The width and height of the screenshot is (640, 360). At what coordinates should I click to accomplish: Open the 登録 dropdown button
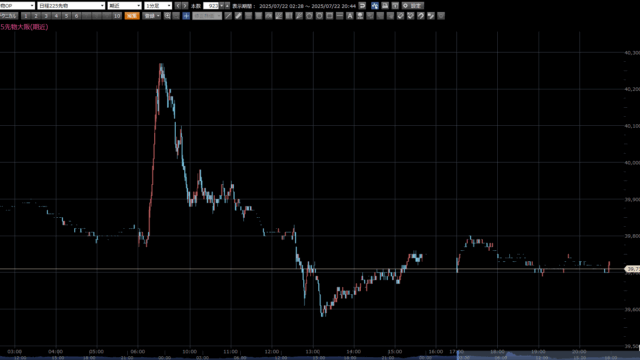pyautogui.click(x=152, y=16)
